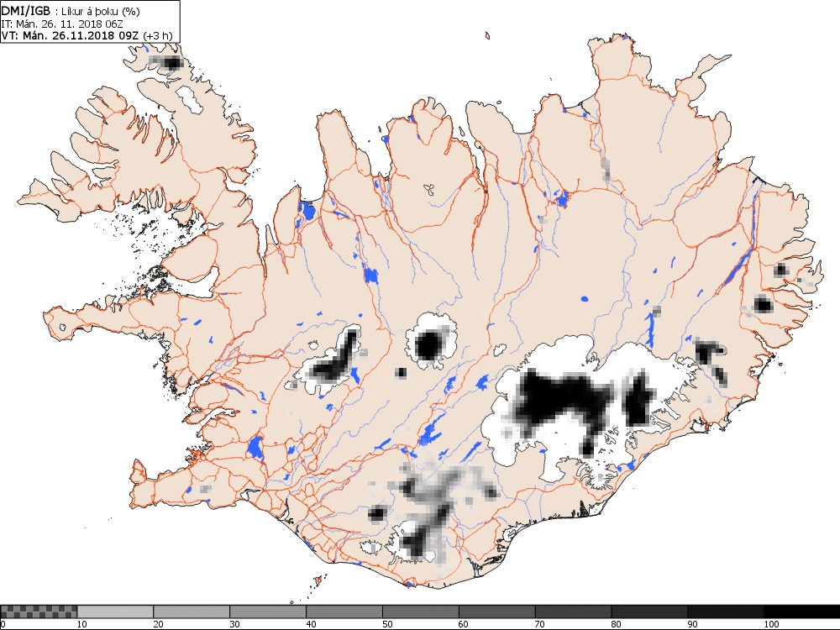
Task: Click the legend label '10'
Action: pos(82,624)
